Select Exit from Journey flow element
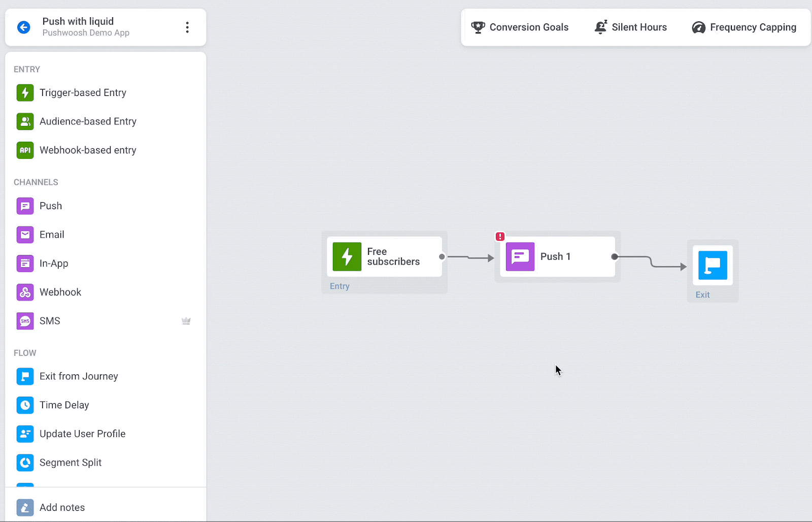This screenshot has width=812, height=522. [x=78, y=376]
